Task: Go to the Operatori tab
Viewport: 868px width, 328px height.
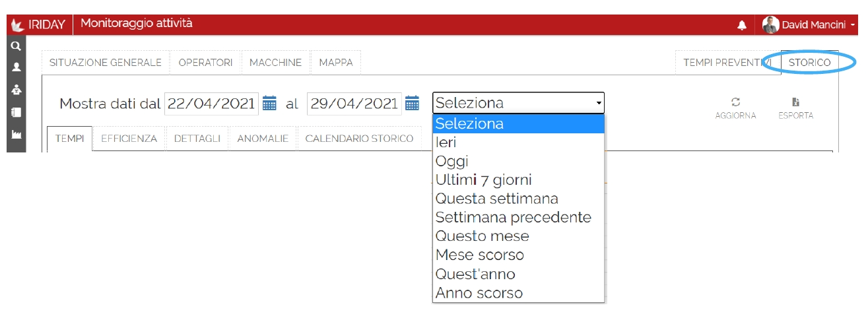Action: 205,63
